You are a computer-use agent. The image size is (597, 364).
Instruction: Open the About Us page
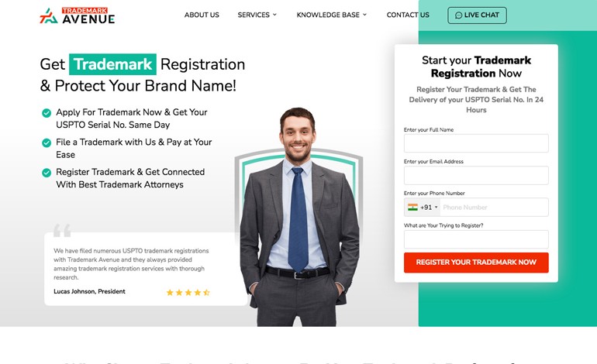(x=202, y=15)
